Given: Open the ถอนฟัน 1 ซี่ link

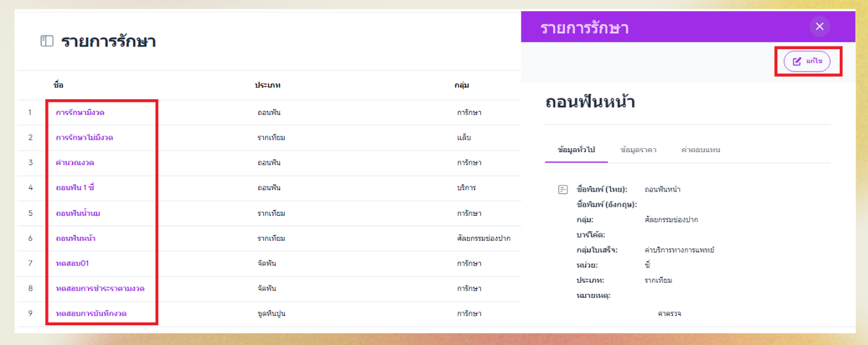Looking at the screenshot, I should point(75,188).
